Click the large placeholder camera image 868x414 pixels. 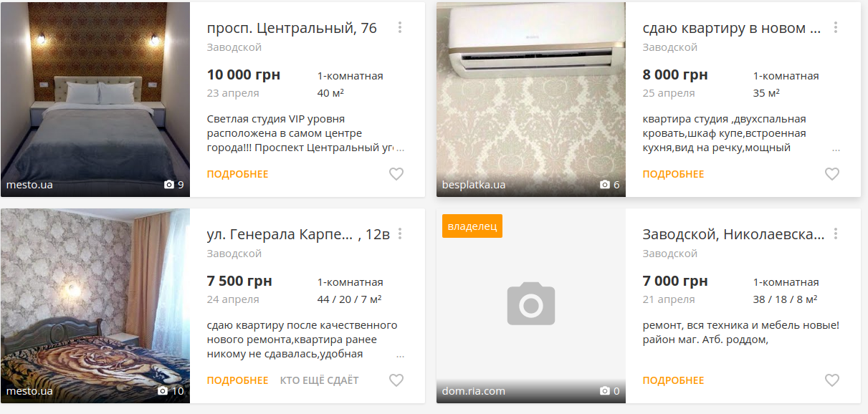pos(531,304)
